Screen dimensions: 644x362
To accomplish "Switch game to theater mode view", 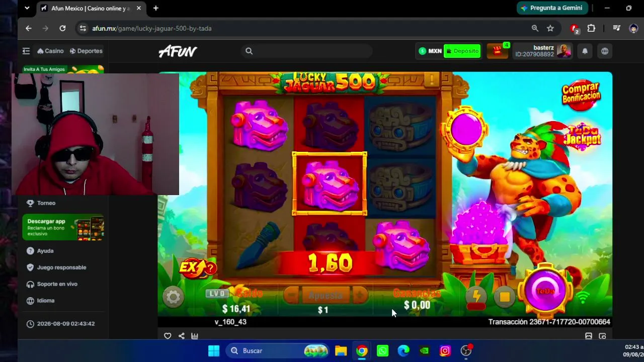I will coord(589,336).
